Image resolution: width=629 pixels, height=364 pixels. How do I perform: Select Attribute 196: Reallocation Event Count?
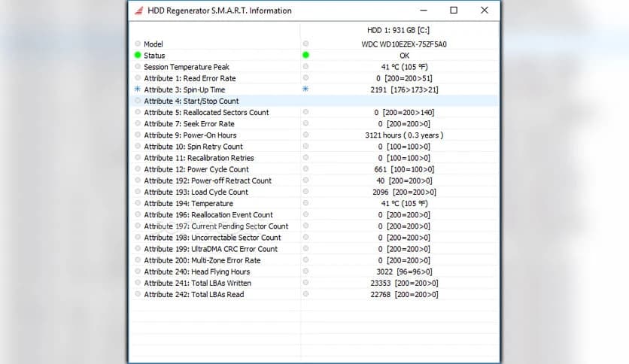[208, 215]
